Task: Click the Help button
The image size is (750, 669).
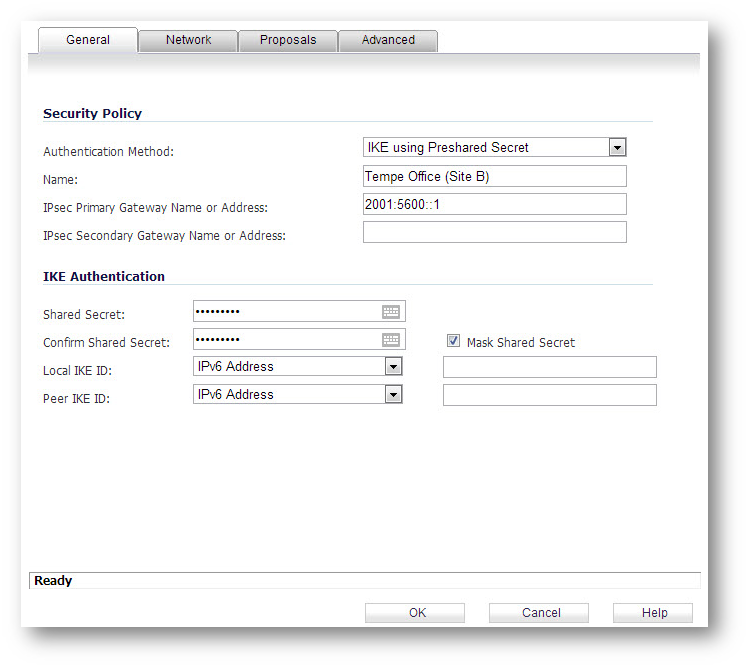Action: [x=653, y=613]
